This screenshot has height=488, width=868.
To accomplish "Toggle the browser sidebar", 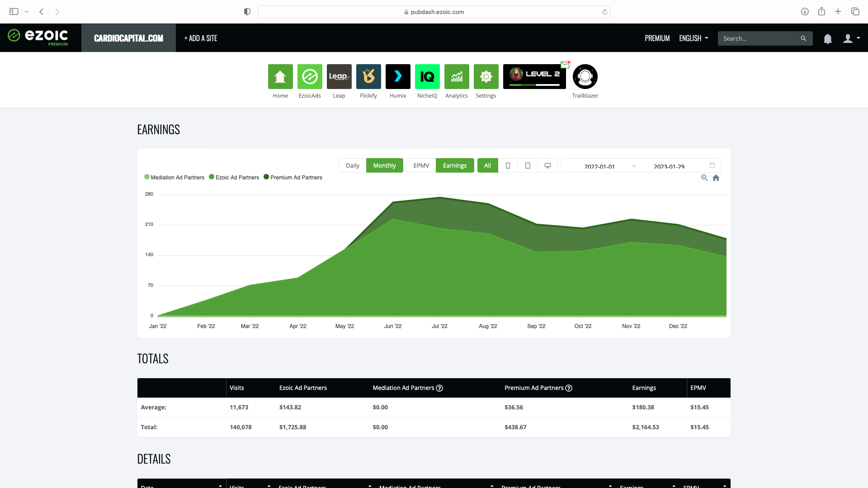I will [x=14, y=12].
